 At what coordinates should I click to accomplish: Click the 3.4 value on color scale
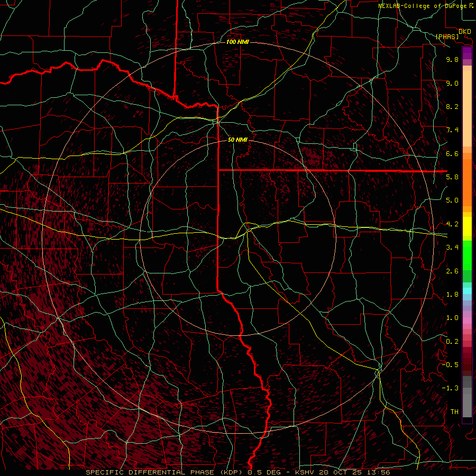point(452,248)
